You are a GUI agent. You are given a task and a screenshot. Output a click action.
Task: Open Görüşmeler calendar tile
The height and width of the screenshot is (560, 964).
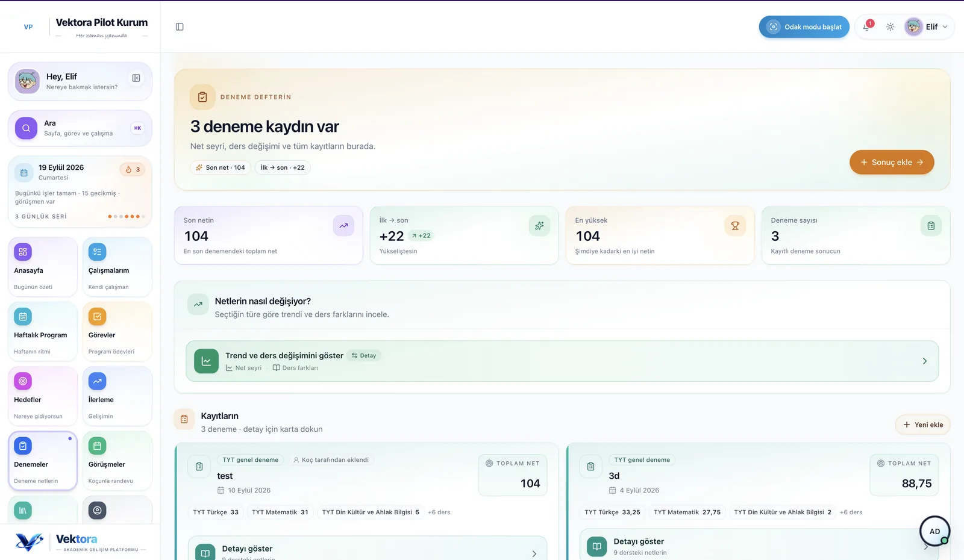pyautogui.click(x=117, y=461)
